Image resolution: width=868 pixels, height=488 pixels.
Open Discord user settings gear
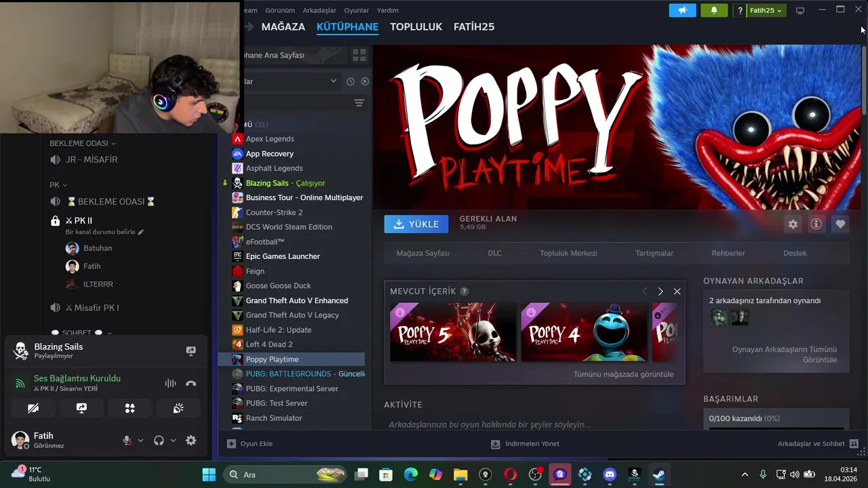(191, 441)
